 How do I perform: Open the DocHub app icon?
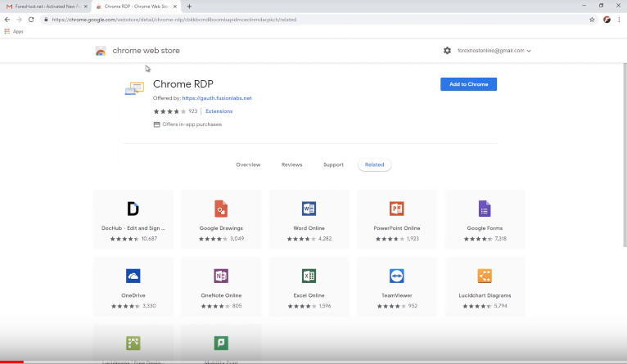pyautogui.click(x=133, y=209)
